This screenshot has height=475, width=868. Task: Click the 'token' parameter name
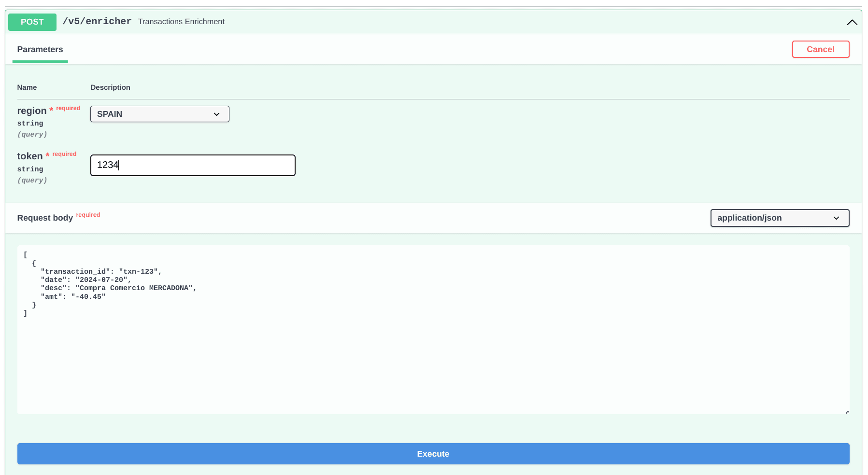[x=30, y=156]
